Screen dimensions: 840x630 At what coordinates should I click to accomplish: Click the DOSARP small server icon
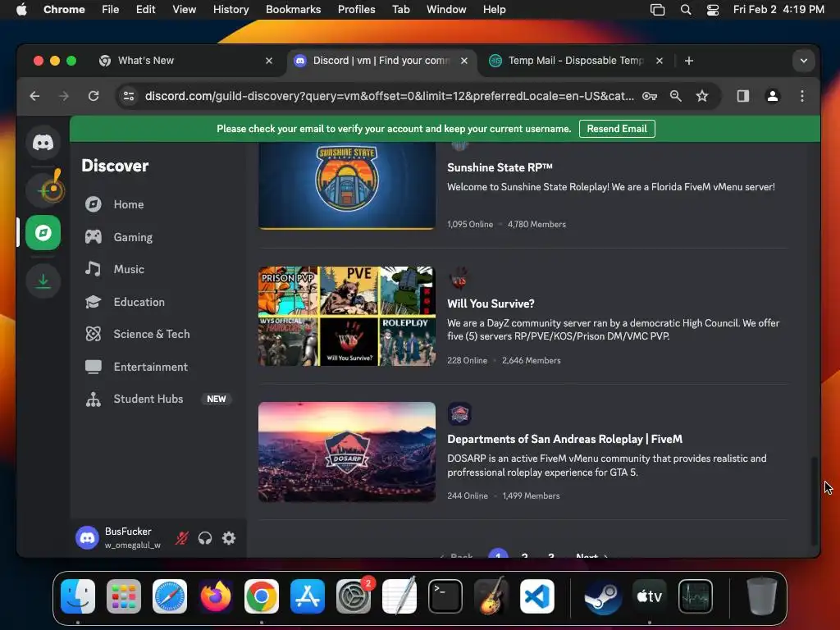tap(459, 414)
